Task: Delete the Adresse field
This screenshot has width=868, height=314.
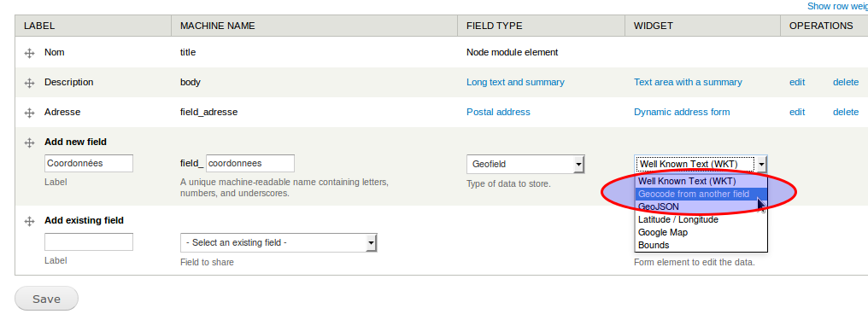Action: click(845, 113)
